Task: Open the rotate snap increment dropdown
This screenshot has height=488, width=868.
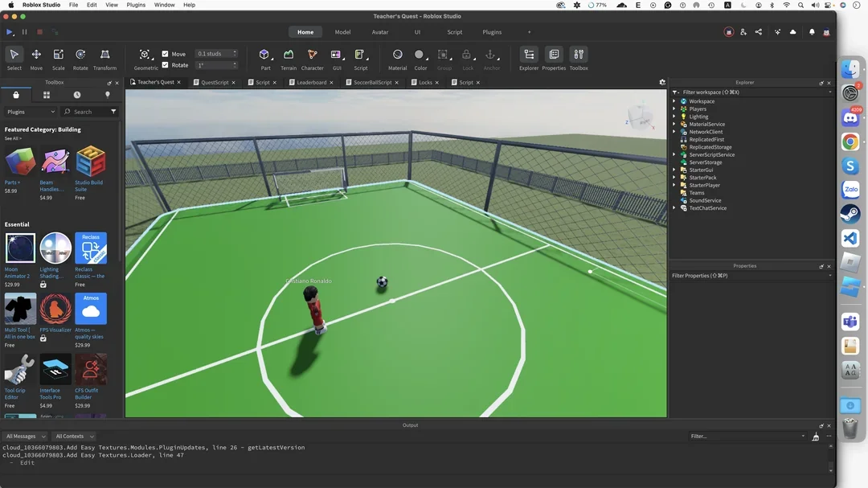Action: [235, 65]
